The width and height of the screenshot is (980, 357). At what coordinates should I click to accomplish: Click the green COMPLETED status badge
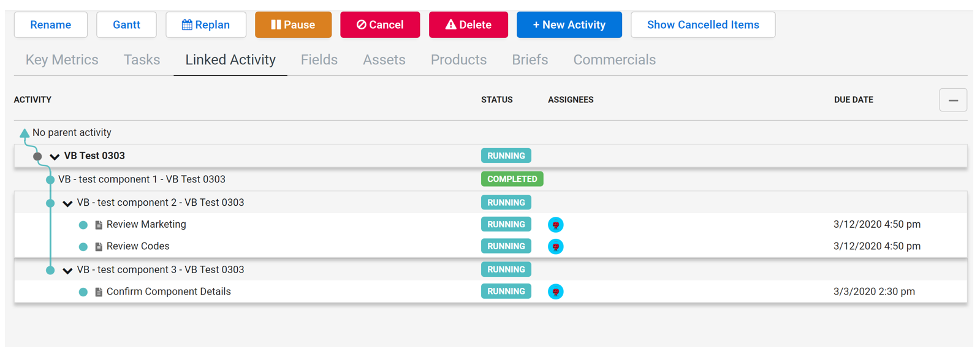[512, 179]
